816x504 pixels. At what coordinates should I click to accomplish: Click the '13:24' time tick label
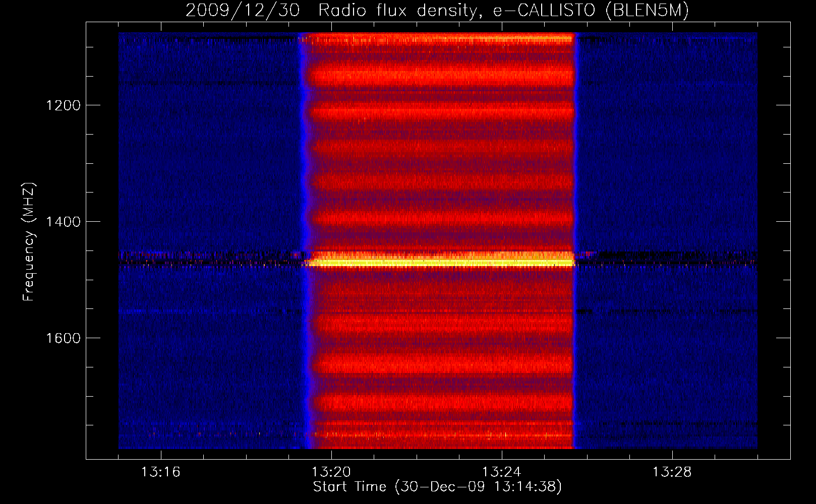pyautogui.click(x=501, y=472)
